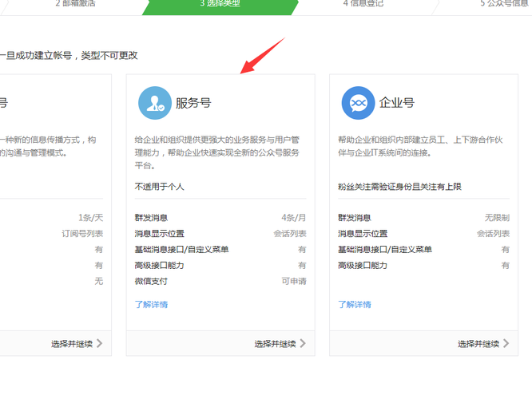Open 了解详情 link under 企业号
The image size is (532, 399).
(x=355, y=304)
